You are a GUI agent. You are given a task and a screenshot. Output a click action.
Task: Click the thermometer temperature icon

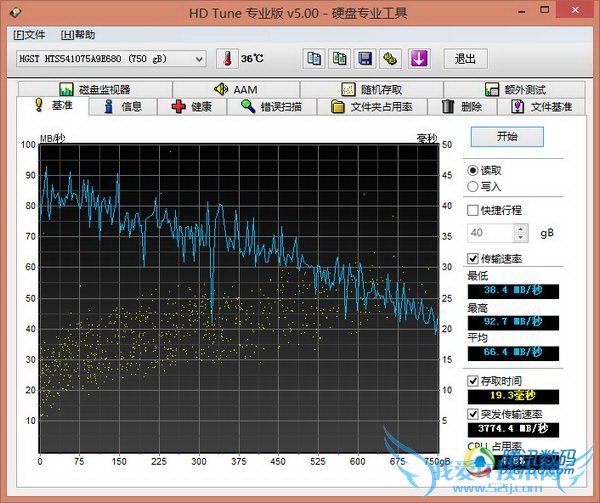[x=226, y=58]
